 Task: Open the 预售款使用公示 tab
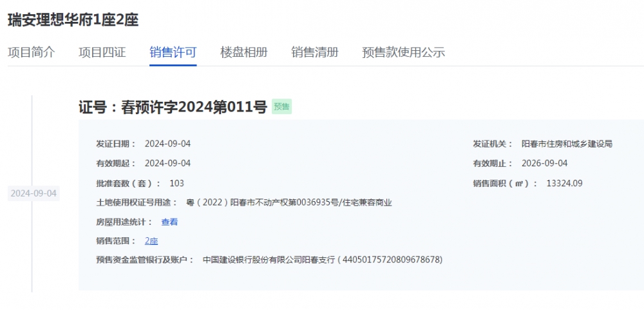pos(404,52)
